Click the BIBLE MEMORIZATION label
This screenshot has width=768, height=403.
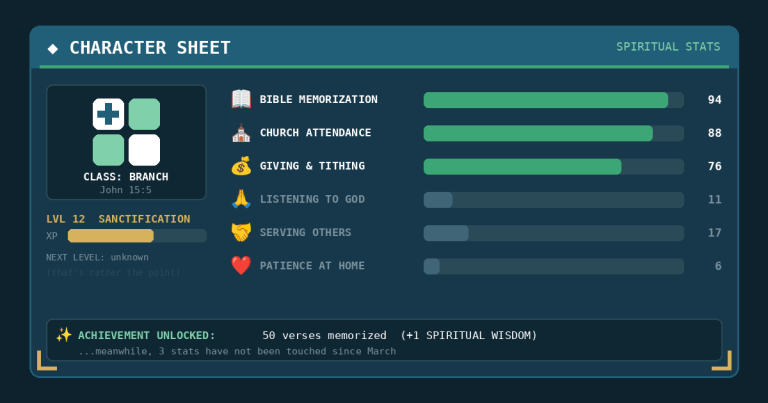point(318,99)
